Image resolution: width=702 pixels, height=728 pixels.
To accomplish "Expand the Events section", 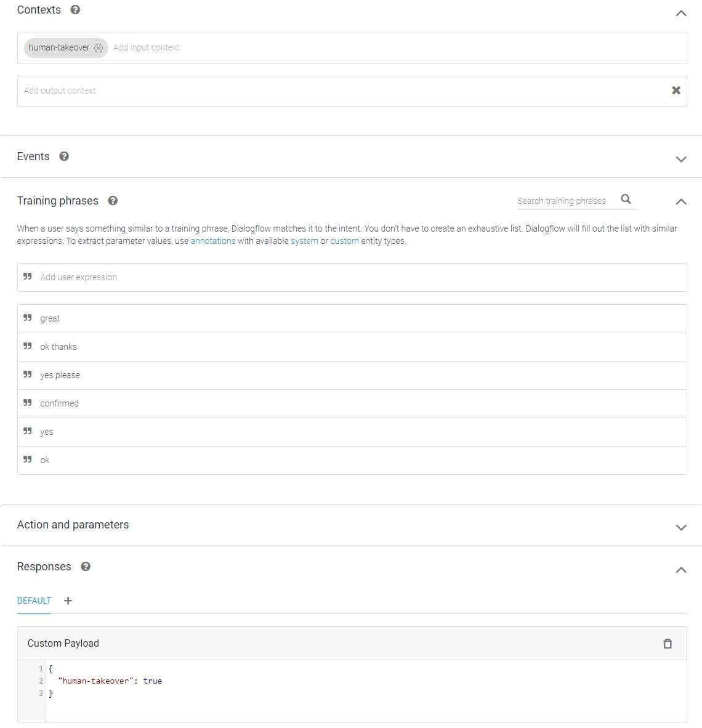I will point(680,159).
